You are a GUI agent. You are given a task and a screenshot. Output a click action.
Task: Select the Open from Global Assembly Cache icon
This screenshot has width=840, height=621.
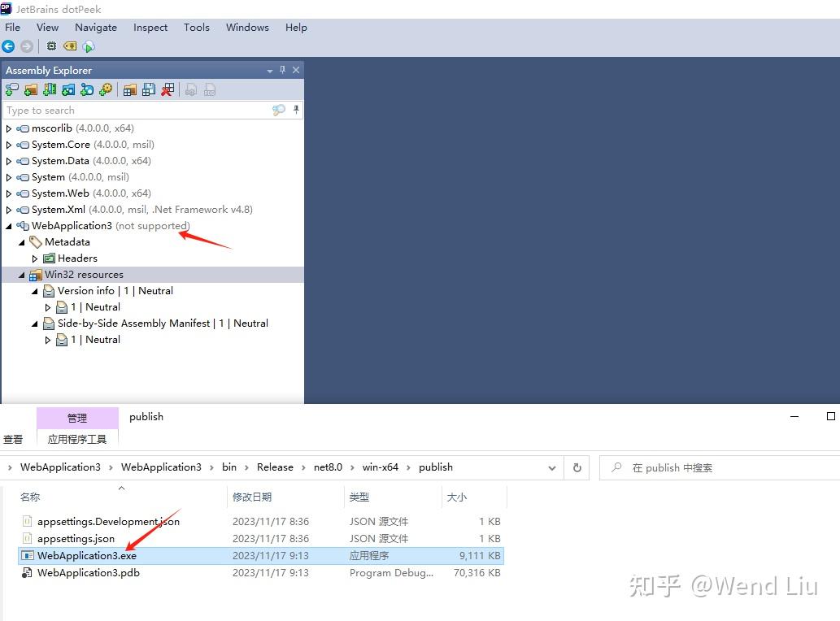[x=50, y=89]
